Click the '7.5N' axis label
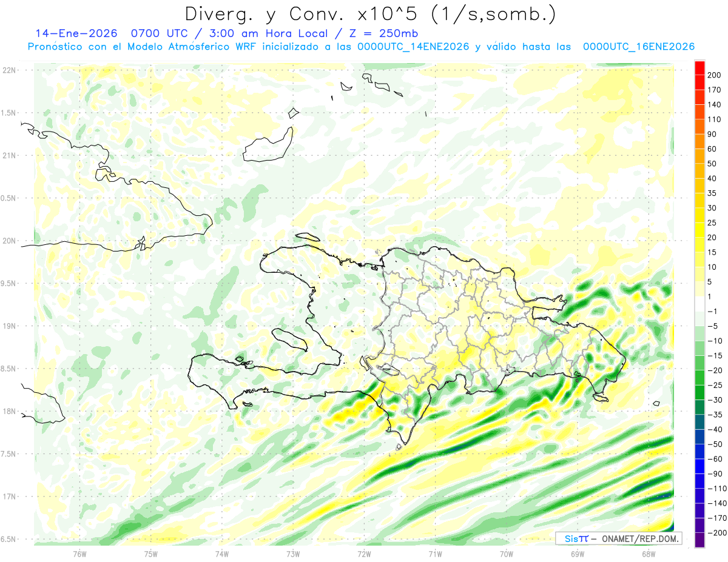 [x=8, y=454]
